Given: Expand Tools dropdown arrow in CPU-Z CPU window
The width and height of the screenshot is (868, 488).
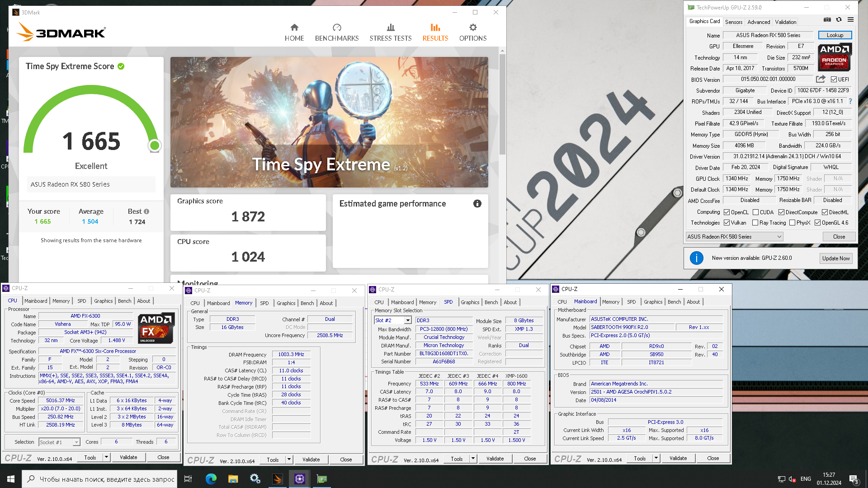Looking at the screenshot, I should tap(107, 457).
